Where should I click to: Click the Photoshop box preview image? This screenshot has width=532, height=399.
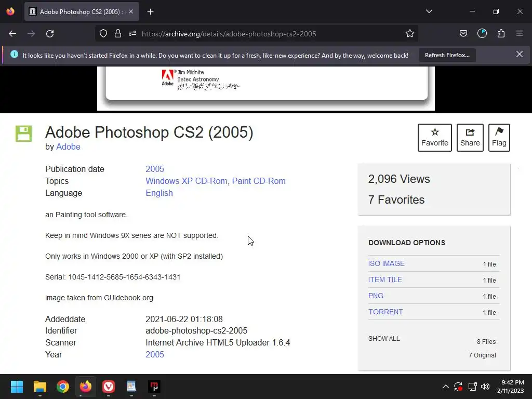[x=266, y=88]
